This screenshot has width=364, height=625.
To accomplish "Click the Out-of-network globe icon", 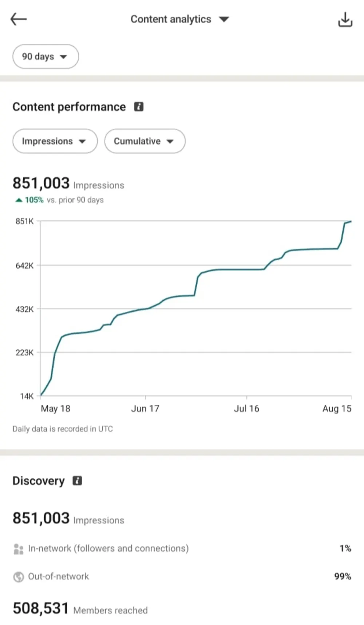I will 18,577.
